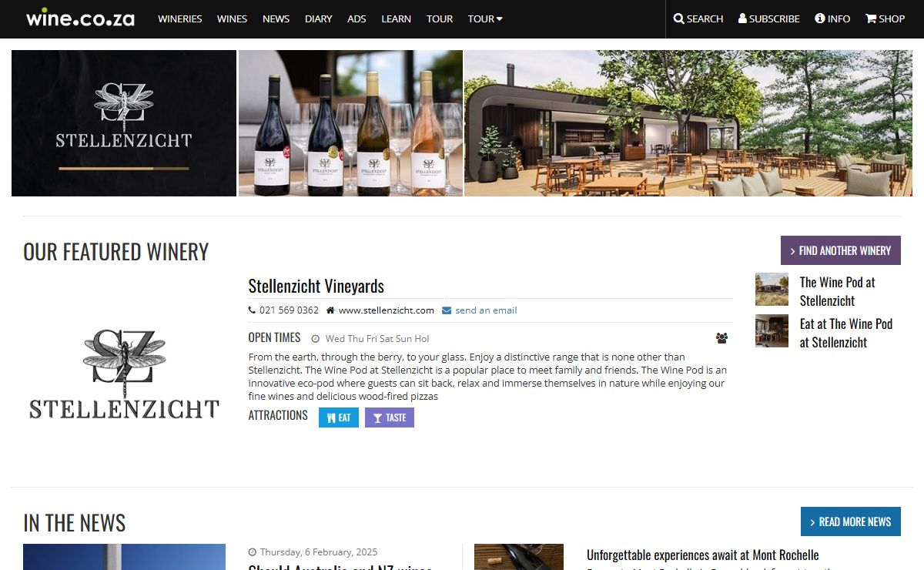Select the purple TASTE attraction tag
Image resolution: width=924 pixels, height=570 pixels.
coord(390,417)
